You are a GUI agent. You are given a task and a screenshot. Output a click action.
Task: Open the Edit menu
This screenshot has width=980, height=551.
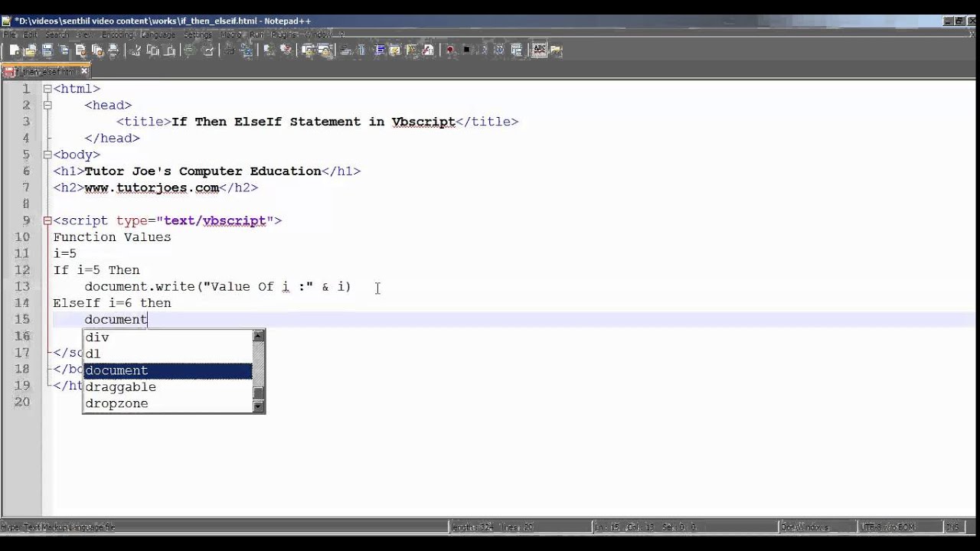click(x=30, y=34)
